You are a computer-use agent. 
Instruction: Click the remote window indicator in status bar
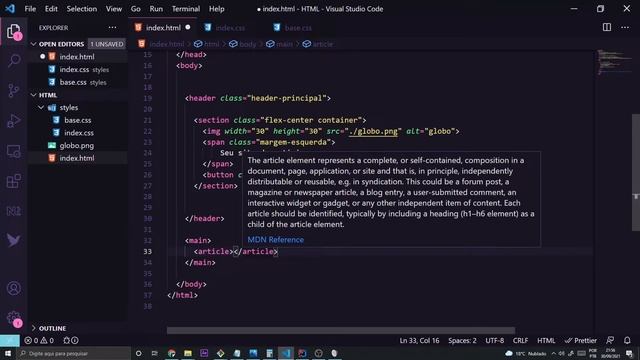pyautogui.click(x=9, y=340)
